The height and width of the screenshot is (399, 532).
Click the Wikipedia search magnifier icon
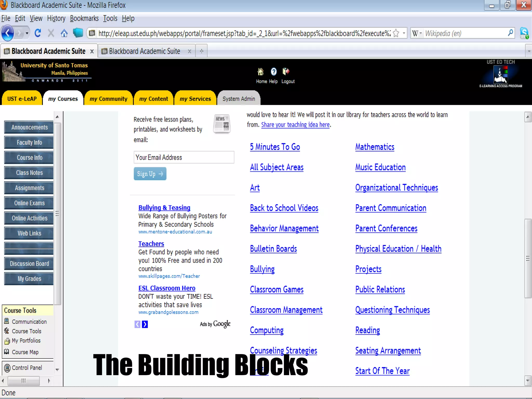pos(510,33)
